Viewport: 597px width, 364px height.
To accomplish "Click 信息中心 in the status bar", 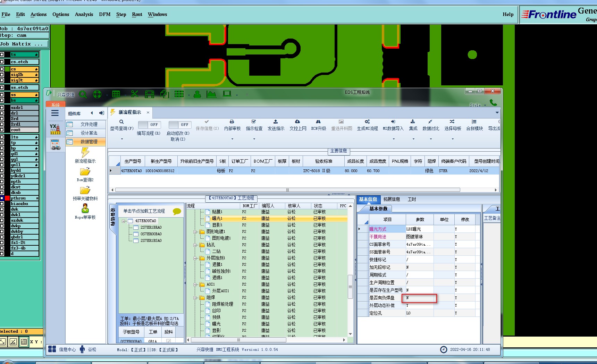I will pos(62,349).
